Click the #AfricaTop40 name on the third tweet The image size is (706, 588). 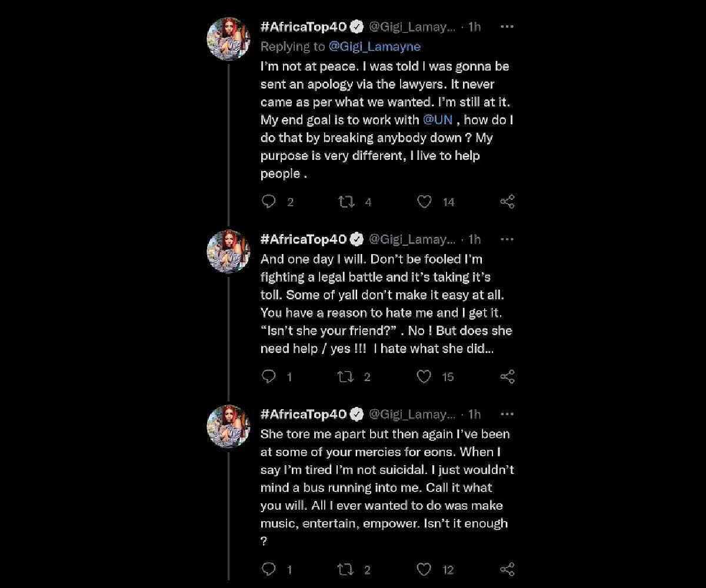[304, 414]
